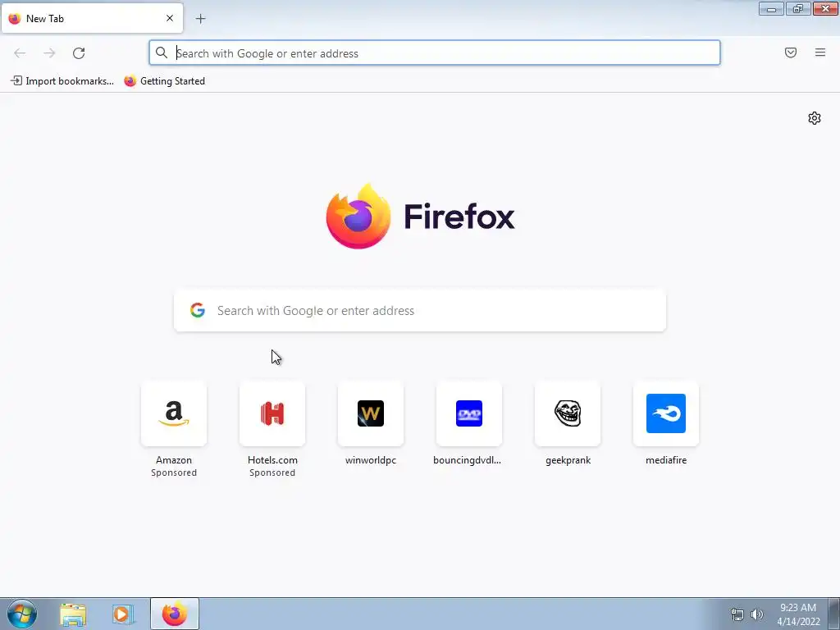Close the New Tab tab
The image size is (840, 630).
[170, 18]
